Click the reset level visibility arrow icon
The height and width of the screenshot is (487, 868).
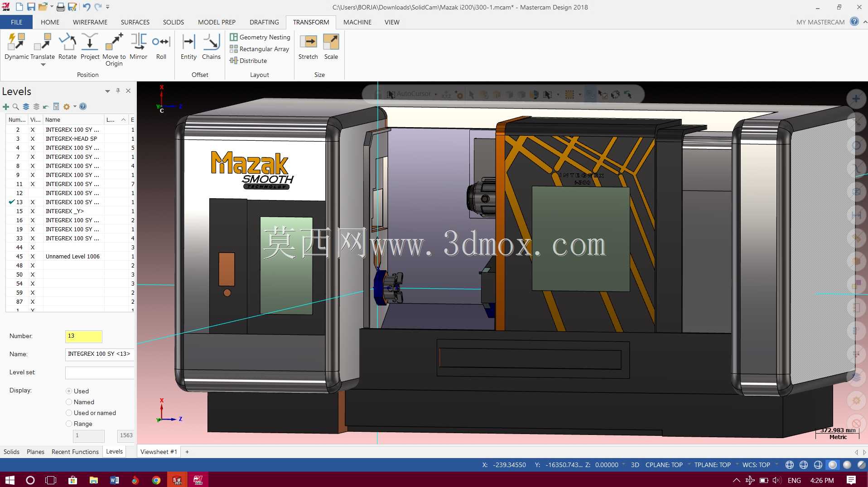pos(46,107)
